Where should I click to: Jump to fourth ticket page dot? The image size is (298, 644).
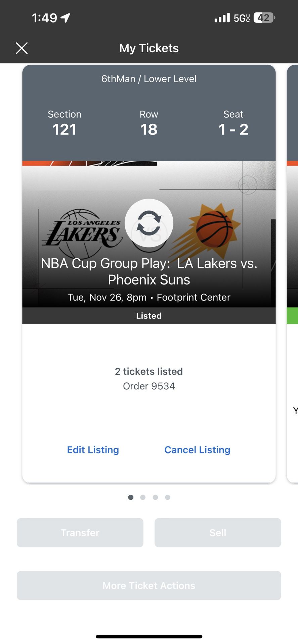click(x=168, y=497)
